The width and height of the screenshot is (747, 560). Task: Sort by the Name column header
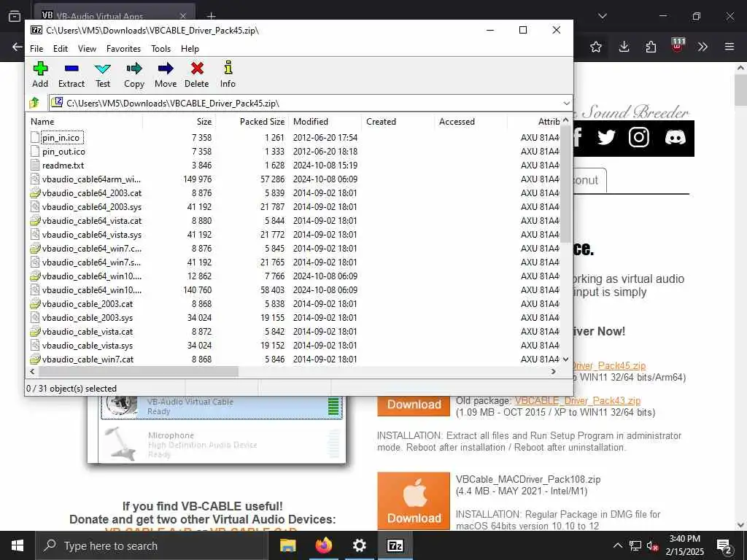click(84, 122)
